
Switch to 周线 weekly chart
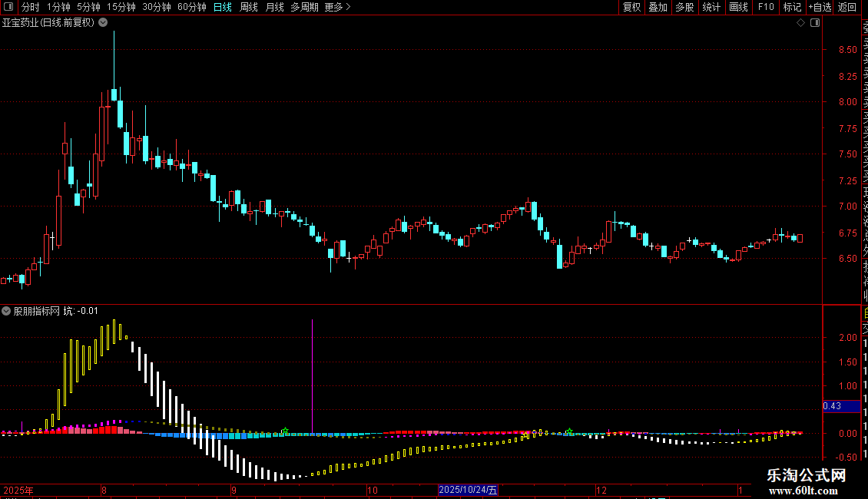coord(249,7)
